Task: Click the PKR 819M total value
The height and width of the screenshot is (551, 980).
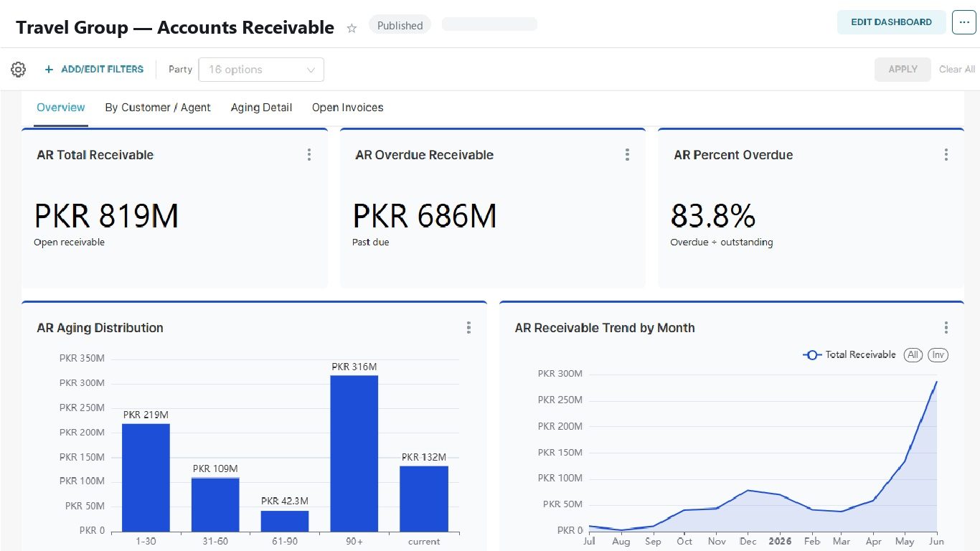Action: [106, 215]
